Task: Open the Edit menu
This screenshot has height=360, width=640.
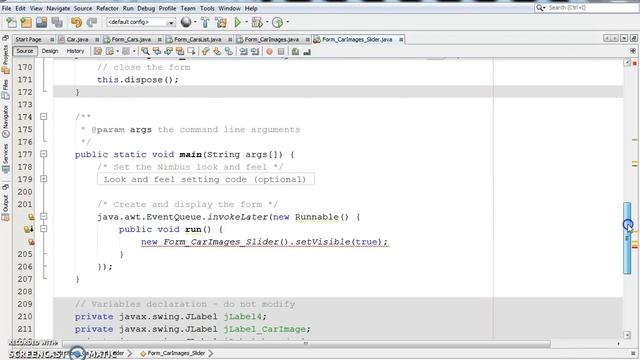Action: pos(20,8)
